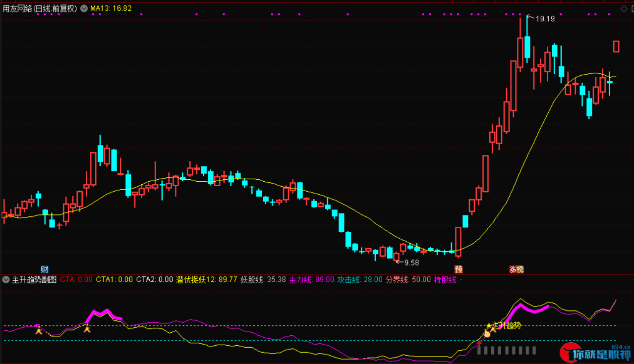Click the 妖股线: 35.38 reading
The width and height of the screenshot is (634, 364).
[263, 279]
